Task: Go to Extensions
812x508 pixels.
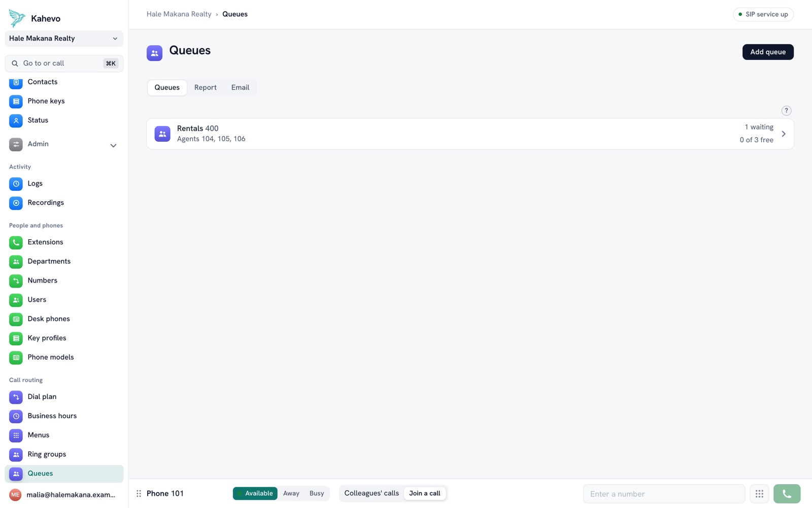Action: tap(64, 242)
